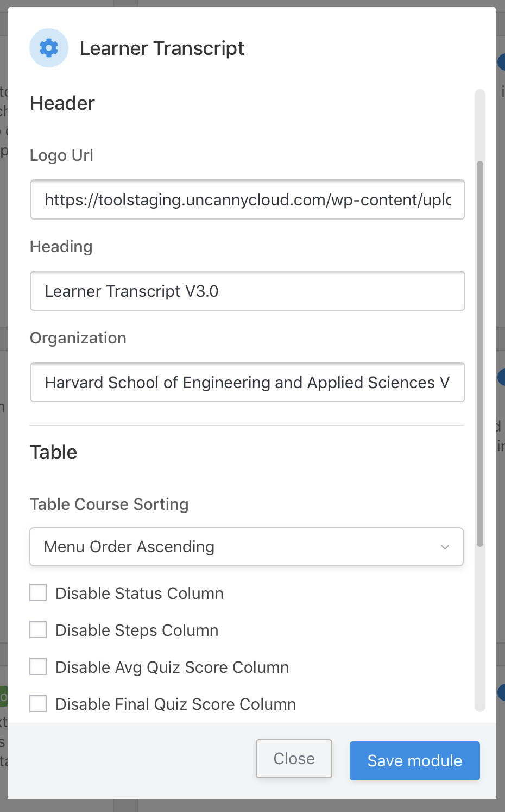
Task: Click the Organization field label
Action: pos(78,338)
